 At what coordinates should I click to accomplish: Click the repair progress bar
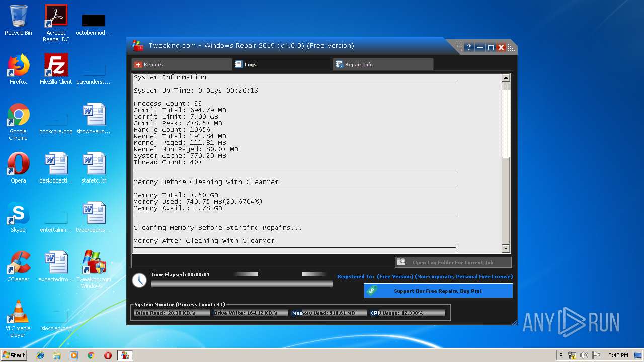tap(242, 284)
